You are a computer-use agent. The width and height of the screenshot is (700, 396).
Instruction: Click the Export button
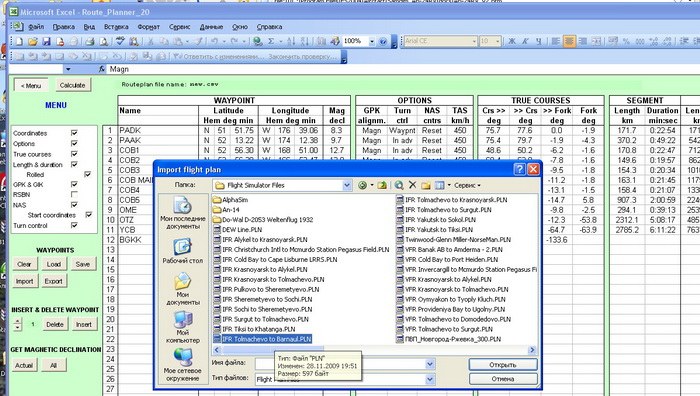click(x=54, y=281)
